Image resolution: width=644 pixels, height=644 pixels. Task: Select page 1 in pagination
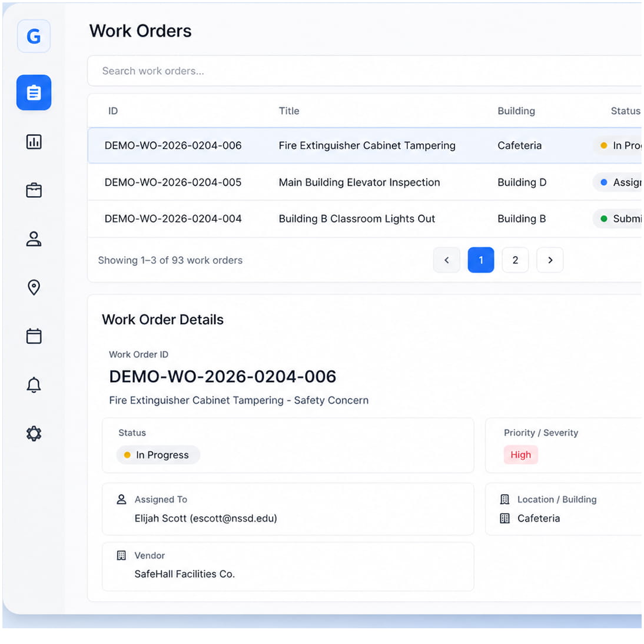481,260
